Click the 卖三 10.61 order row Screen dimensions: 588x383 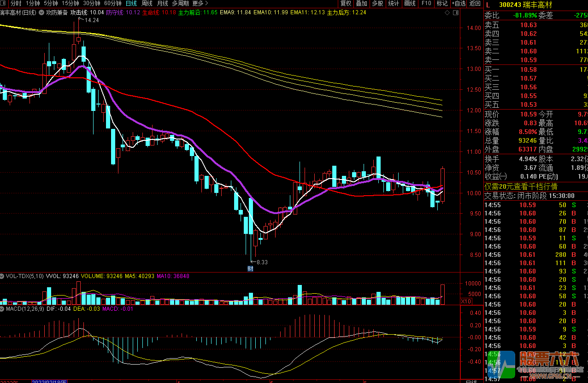coord(536,42)
